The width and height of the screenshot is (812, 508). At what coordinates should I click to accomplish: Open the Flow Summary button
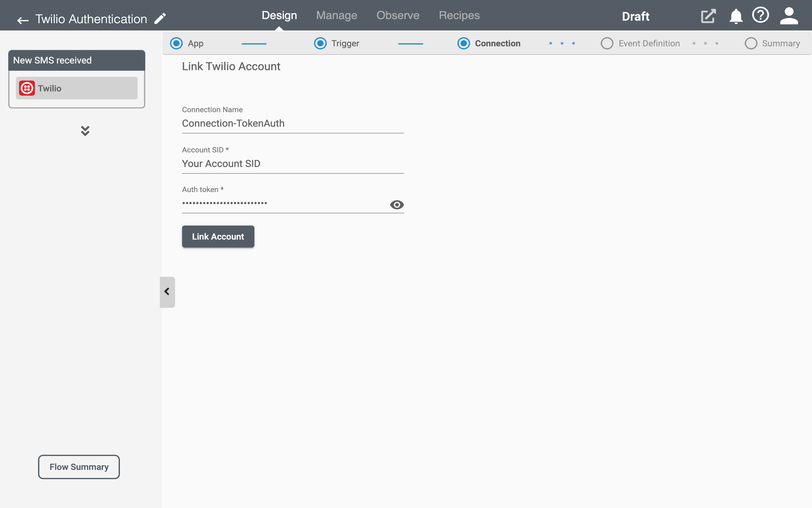click(79, 467)
